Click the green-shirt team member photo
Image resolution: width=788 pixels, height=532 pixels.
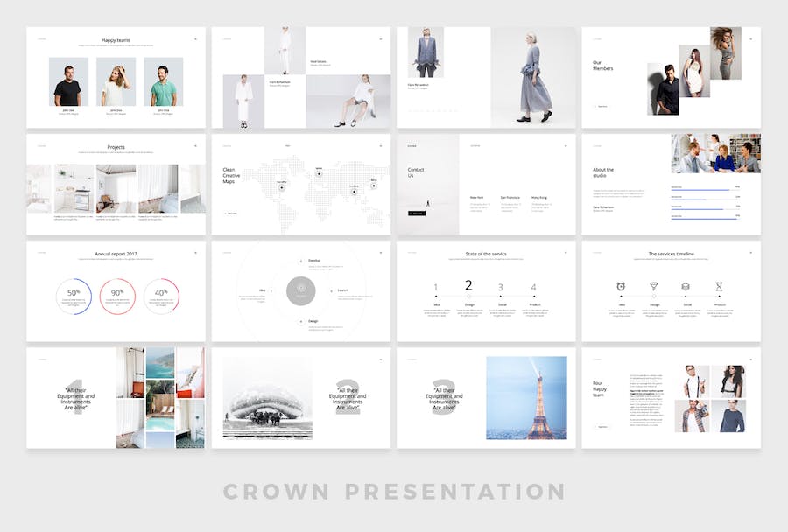coord(163,82)
